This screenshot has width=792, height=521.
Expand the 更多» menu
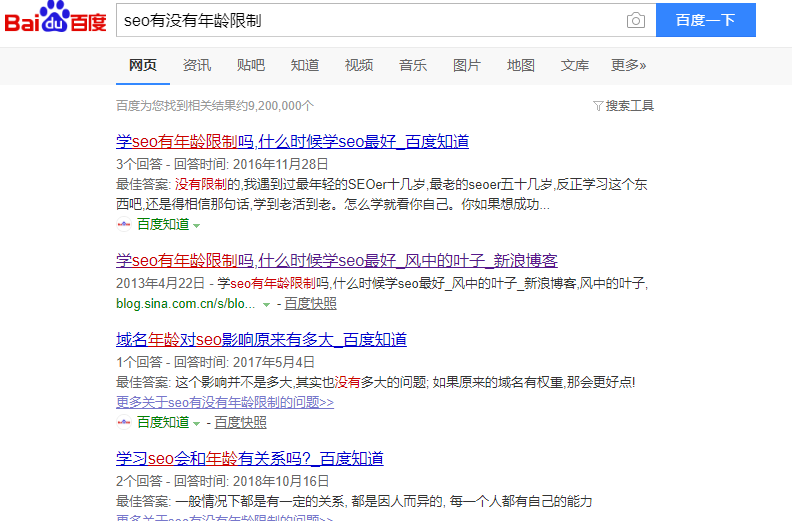coord(628,65)
